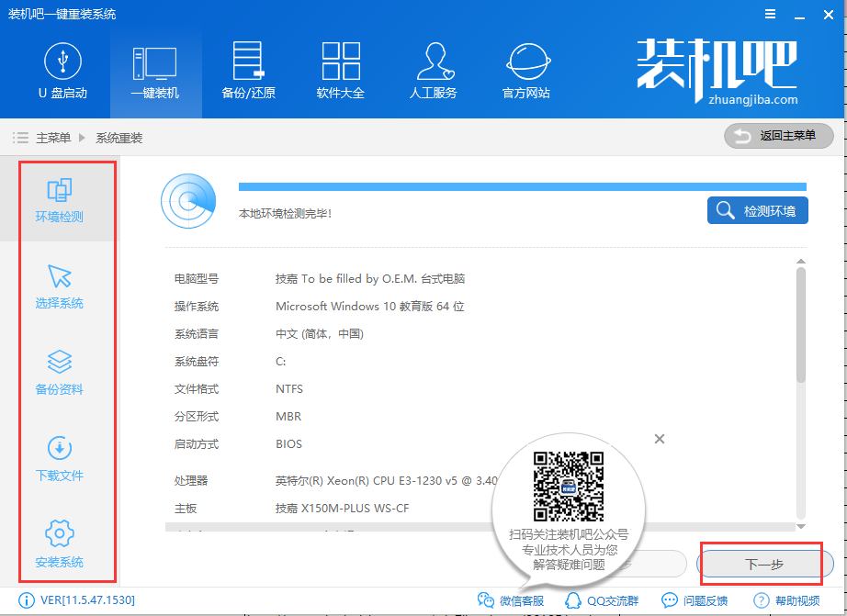
Task: Click the 返回主菜单 return button
Action: [778, 136]
